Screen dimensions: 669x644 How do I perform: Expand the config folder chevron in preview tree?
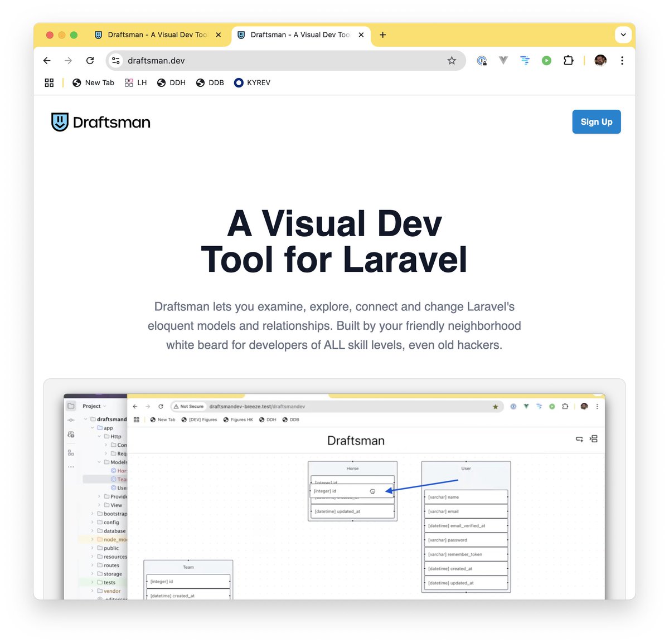pos(93,522)
